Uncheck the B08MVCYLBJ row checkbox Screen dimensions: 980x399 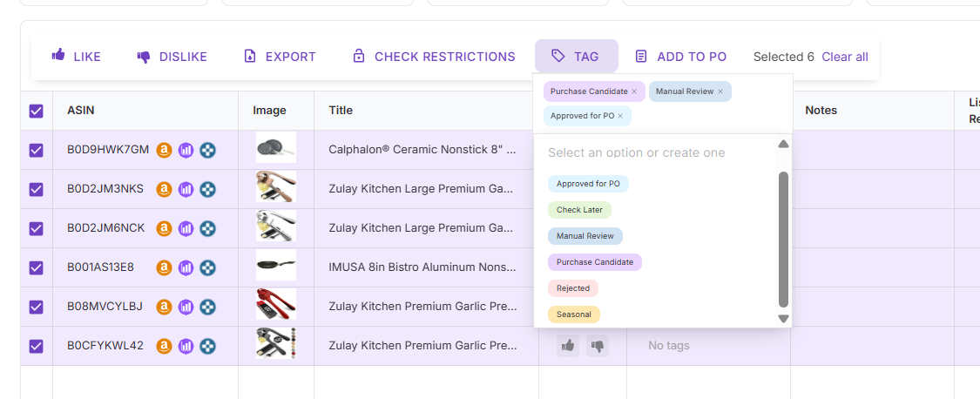coord(37,307)
